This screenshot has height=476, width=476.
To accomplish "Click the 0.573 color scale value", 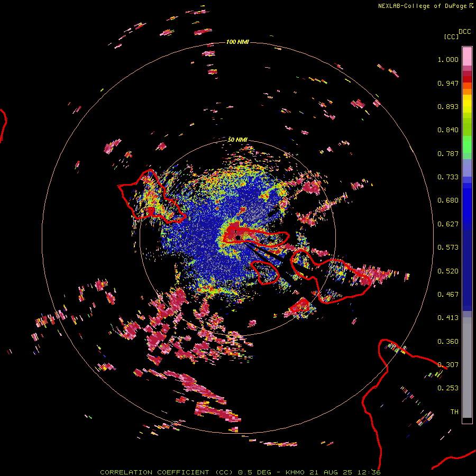I will 448,248.
